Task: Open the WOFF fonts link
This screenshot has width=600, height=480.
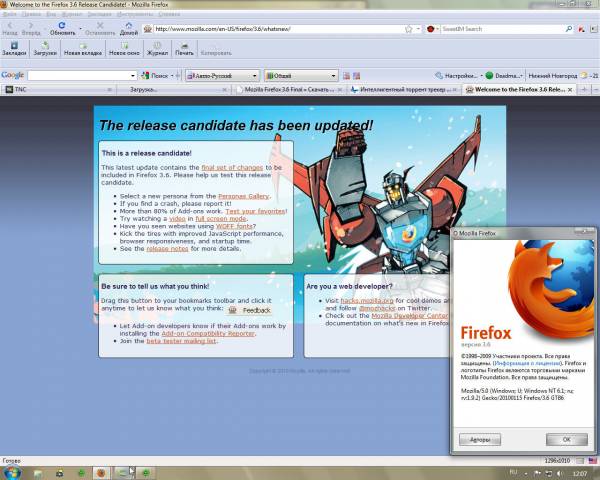Action: click(x=234, y=226)
